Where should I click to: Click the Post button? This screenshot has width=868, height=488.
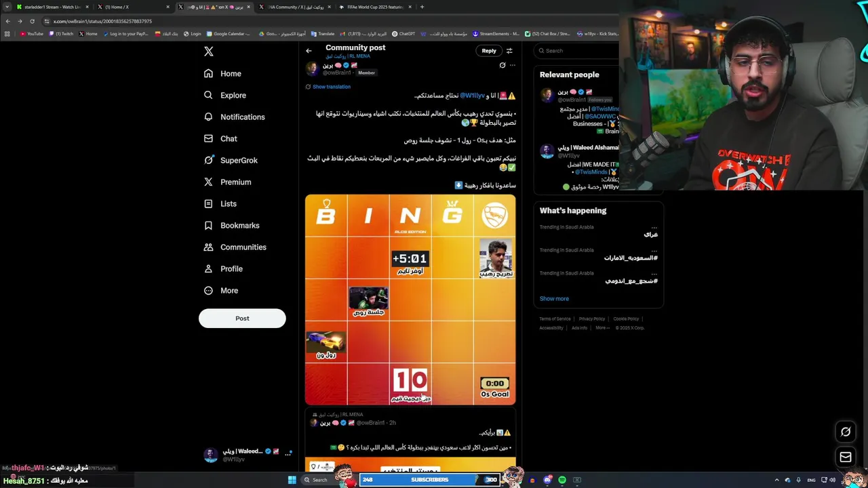242,318
